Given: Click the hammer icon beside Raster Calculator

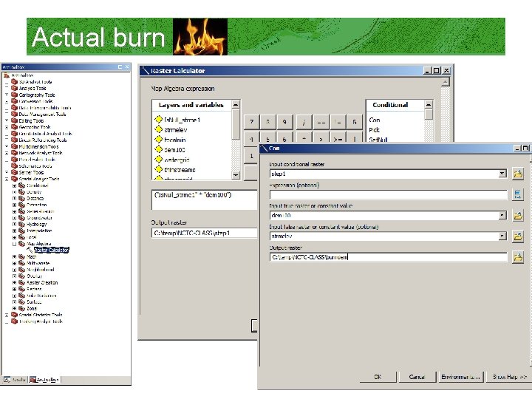Looking at the screenshot, I should point(30,250).
